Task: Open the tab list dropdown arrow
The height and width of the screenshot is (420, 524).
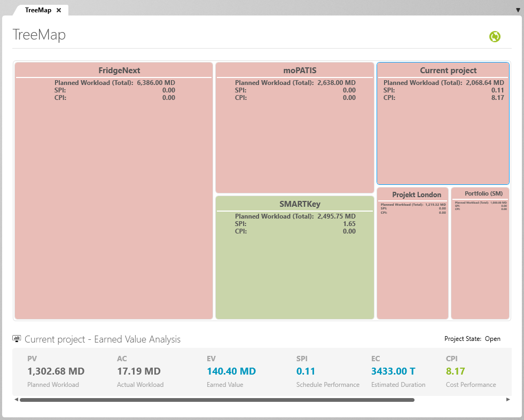Action: [518, 10]
